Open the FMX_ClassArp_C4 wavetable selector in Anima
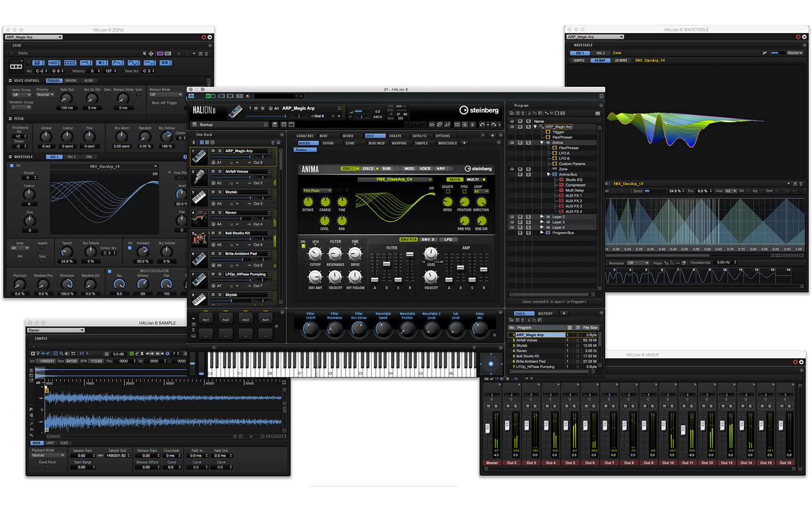The image size is (812, 511). tap(395, 179)
